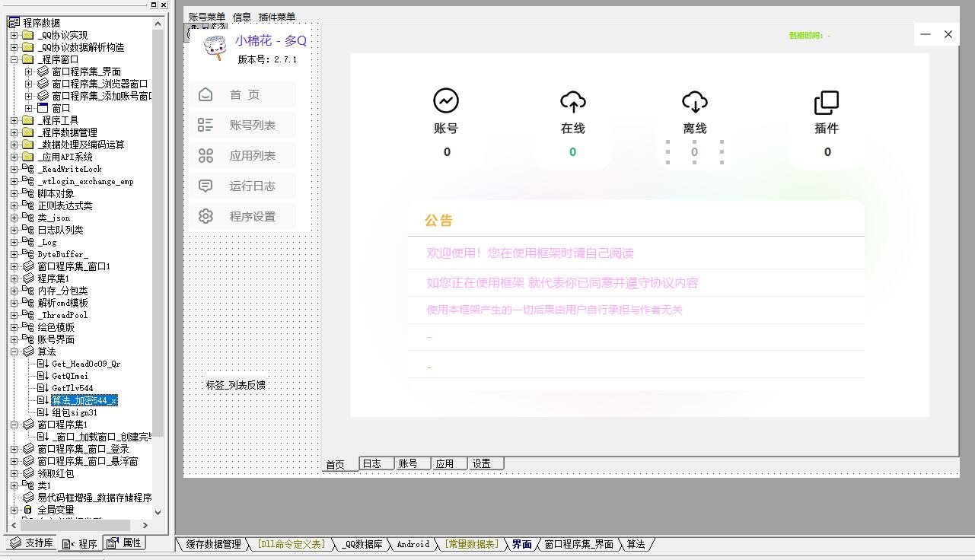Click the 到期时间 label
This screenshot has width=975, height=560.
tap(810, 36)
